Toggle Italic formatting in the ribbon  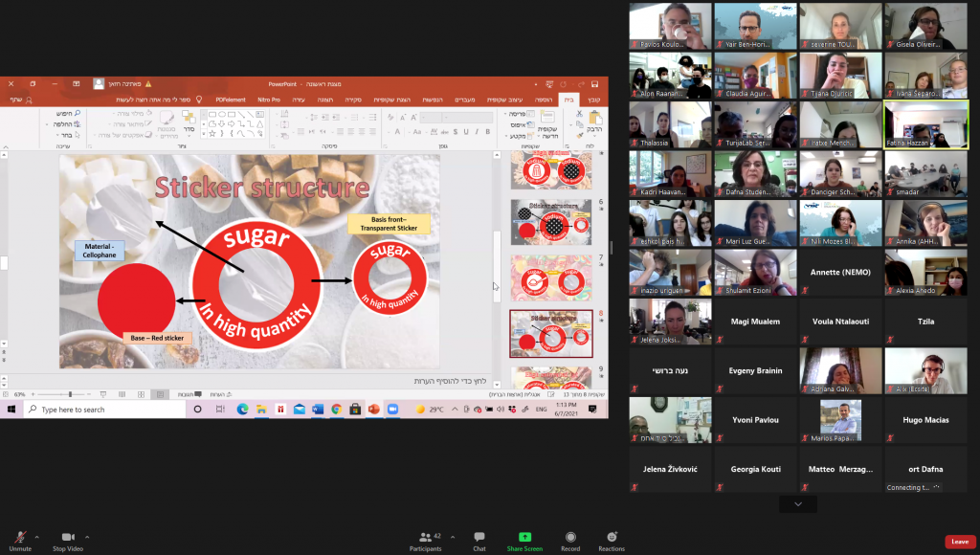click(477, 132)
